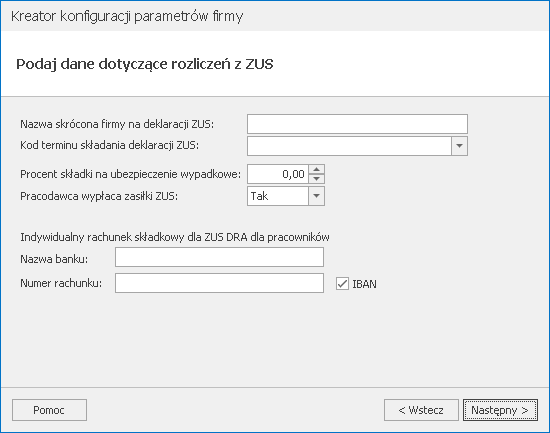Expand the Kod terminu składania deklaracji dropdown arrow
The image size is (550, 433).
pos(459,146)
